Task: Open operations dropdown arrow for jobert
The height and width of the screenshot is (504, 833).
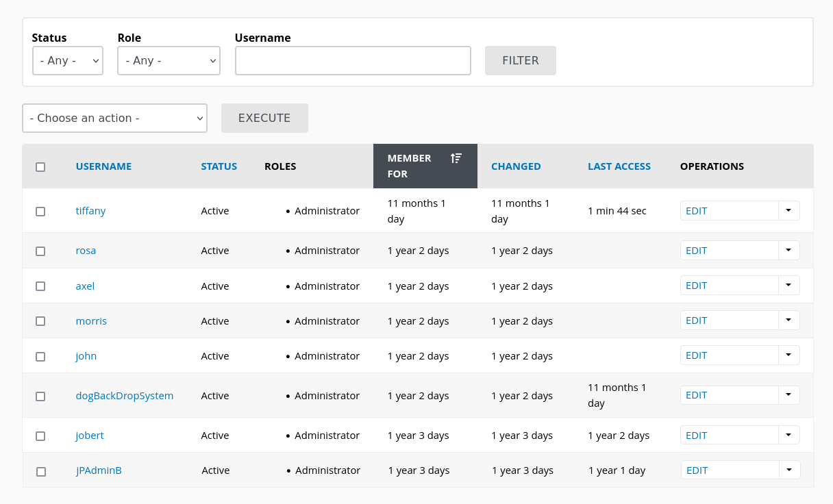Action: 788,435
